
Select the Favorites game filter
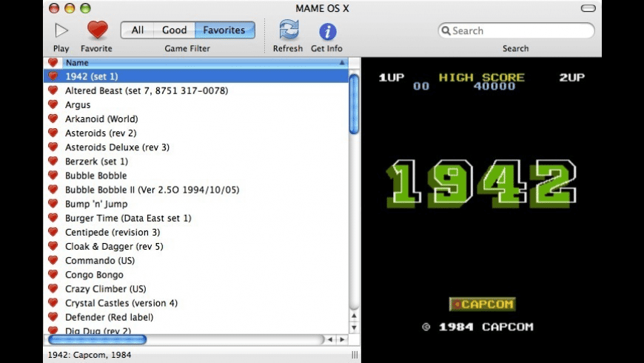click(224, 30)
